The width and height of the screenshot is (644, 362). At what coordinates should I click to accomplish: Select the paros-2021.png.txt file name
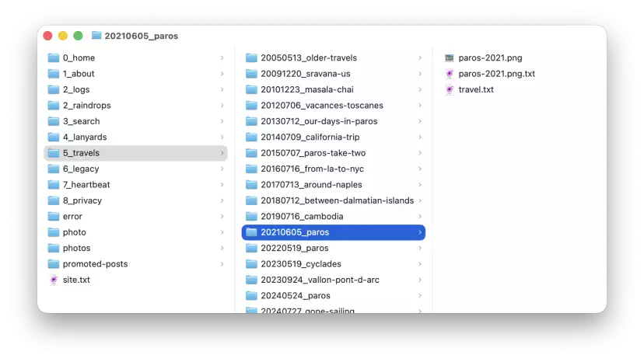[496, 74]
